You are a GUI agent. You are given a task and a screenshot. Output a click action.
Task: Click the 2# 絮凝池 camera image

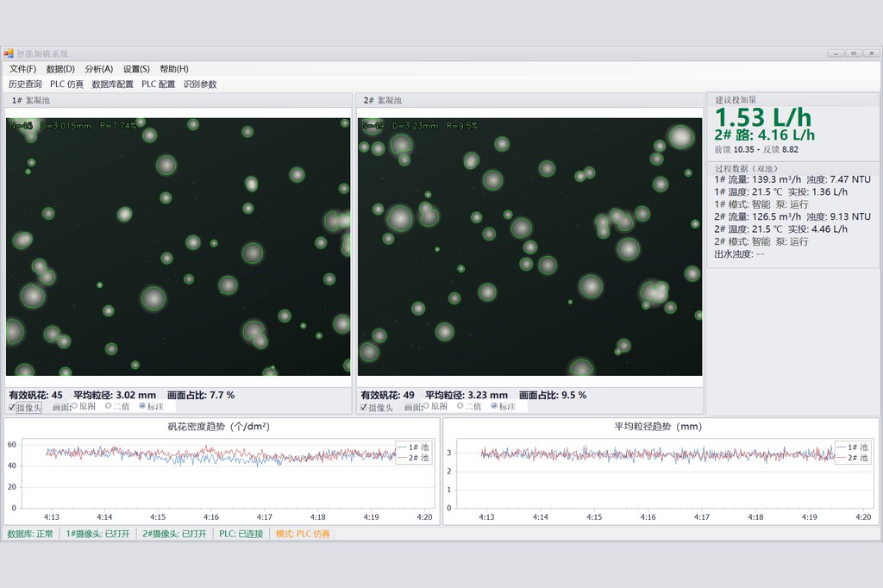pos(530,247)
